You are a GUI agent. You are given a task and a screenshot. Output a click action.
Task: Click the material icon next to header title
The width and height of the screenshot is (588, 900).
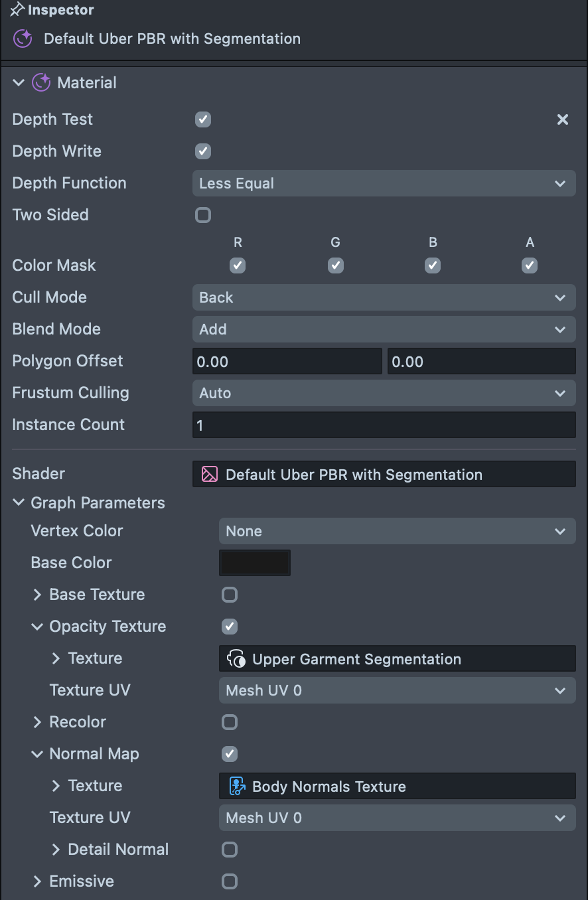pyautogui.click(x=22, y=38)
